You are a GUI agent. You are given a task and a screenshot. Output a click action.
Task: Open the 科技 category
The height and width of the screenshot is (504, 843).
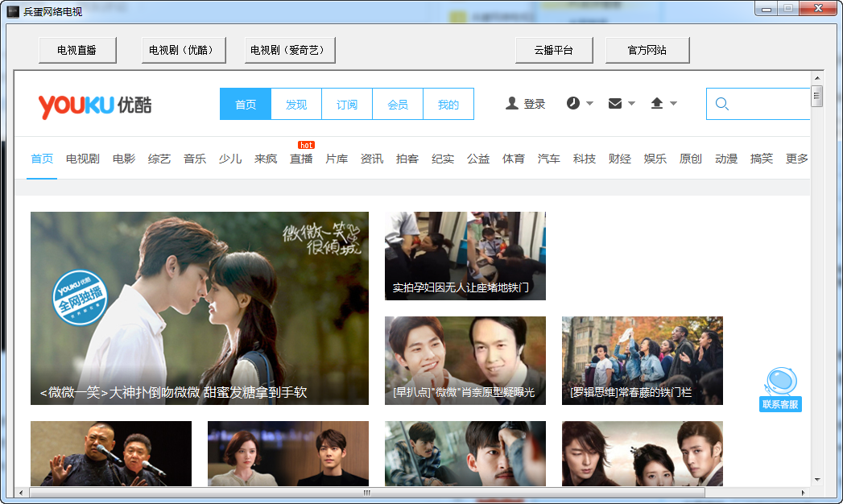coord(585,159)
